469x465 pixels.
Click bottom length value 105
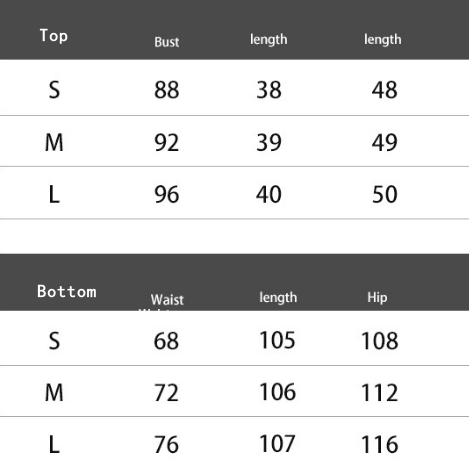(x=277, y=340)
